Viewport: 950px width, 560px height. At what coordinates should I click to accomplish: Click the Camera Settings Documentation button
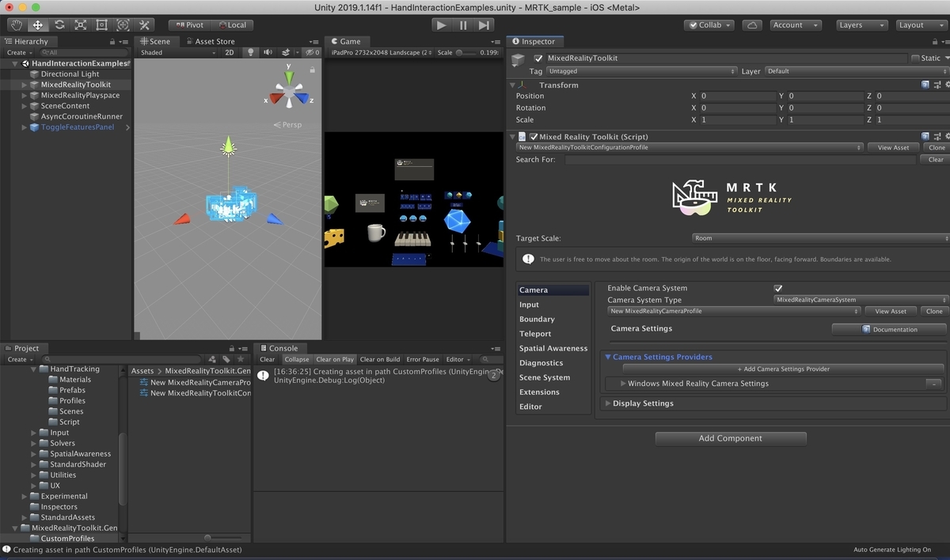[x=889, y=329]
